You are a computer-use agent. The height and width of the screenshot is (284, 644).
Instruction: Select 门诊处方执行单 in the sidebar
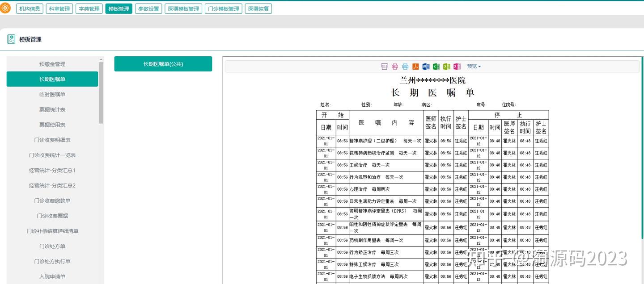click(52, 261)
